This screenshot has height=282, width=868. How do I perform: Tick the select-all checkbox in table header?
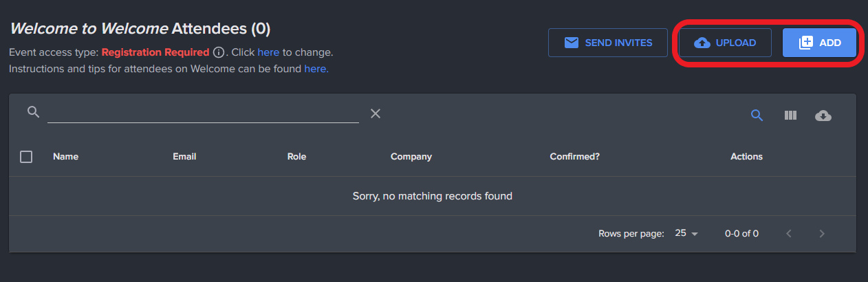26,157
